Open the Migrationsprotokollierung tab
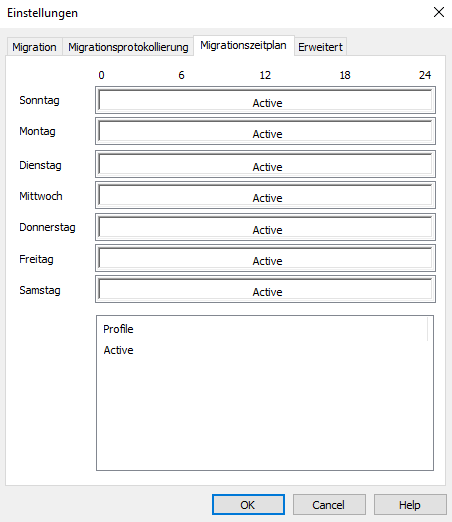The image size is (452, 522). tap(128, 47)
